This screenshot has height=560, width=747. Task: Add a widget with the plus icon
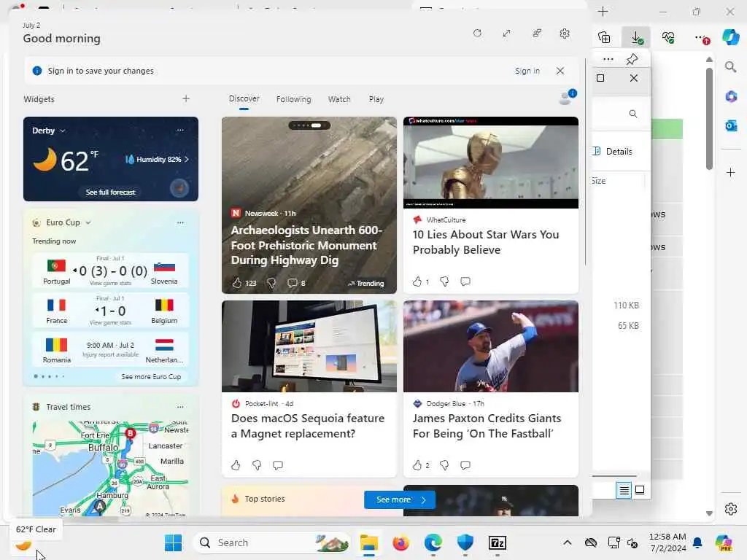click(186, 98)
